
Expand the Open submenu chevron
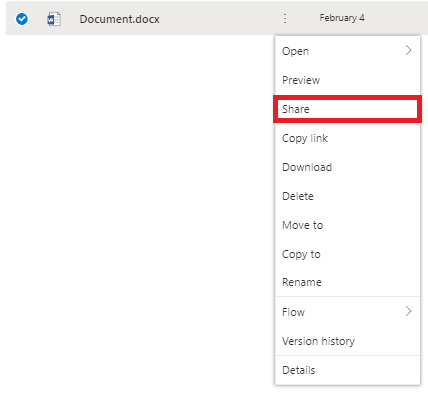coord(408,50)
